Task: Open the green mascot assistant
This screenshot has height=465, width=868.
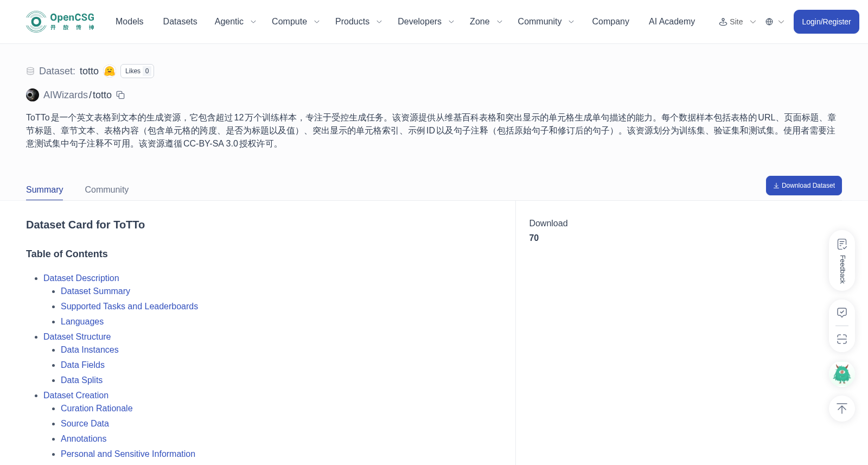Action: coord(842,374)
